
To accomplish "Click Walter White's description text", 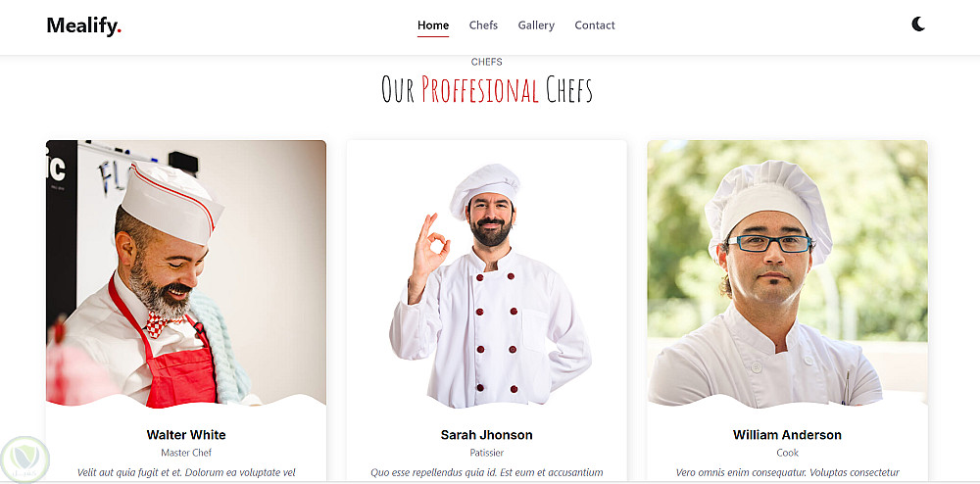I will click(186, 473).
